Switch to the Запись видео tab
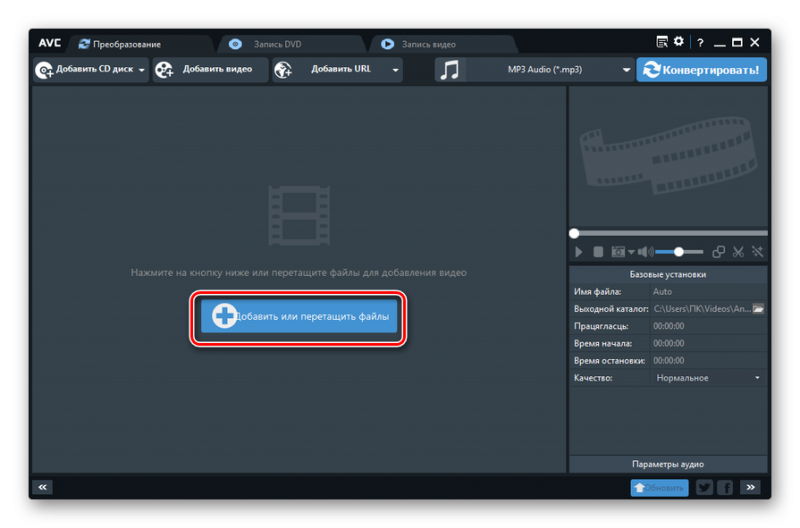This screenshot has height=528, width=800. [x=428, y=44]
